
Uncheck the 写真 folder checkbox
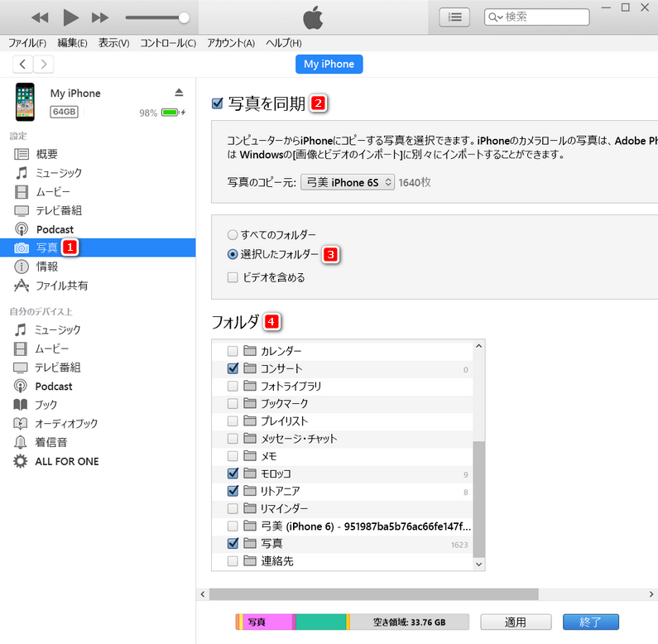click(233, 543)
